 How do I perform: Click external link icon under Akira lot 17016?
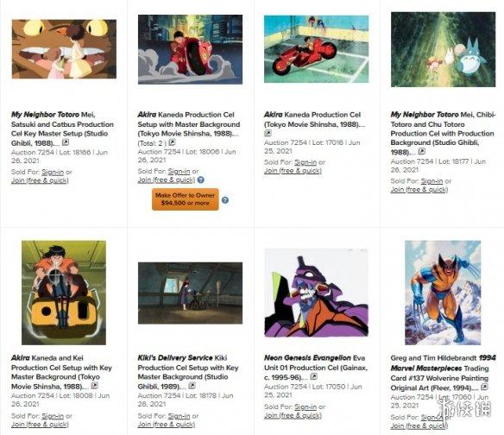(268, 133)
